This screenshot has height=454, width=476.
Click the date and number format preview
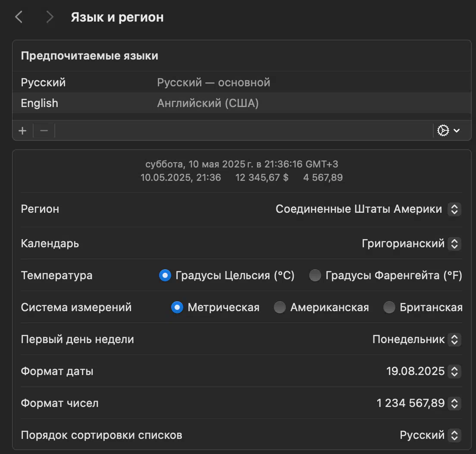pos(241,171)
